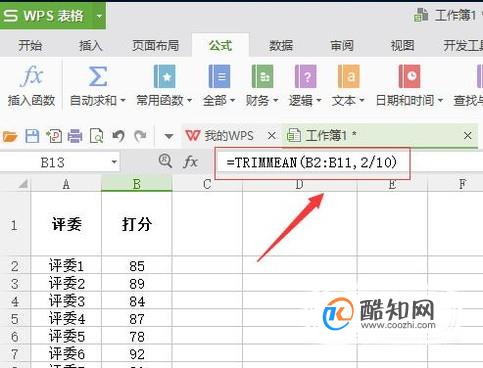Image resolution: width=483 pixels, height=368 pixels.
Task: Open the 全部 functions dropdown
Action: pos(219,100)
